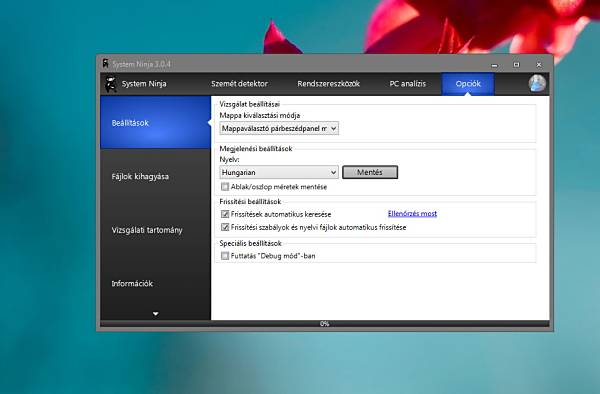Open Vizsgálati tartomány in the sidebar

tap(155, 230)
